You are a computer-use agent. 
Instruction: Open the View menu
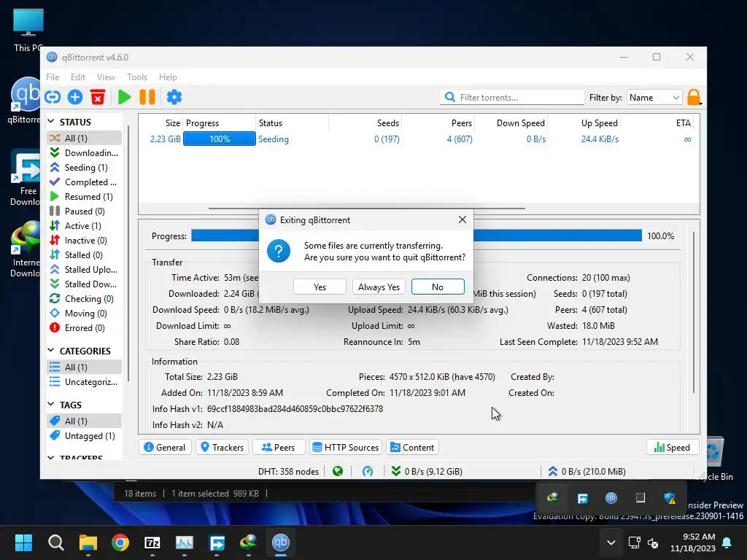[106, 77]
